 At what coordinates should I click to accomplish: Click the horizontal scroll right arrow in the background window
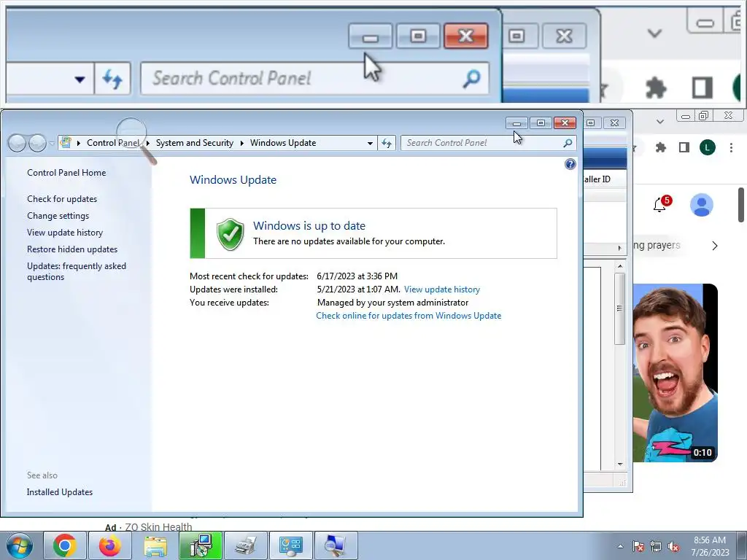[619, 248]
